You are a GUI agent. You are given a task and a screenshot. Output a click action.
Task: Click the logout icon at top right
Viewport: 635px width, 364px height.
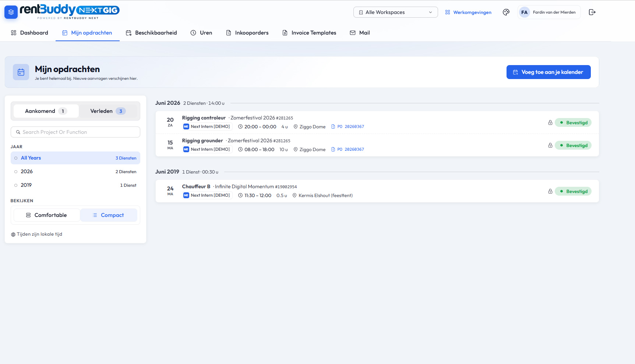tap(592, 12)
